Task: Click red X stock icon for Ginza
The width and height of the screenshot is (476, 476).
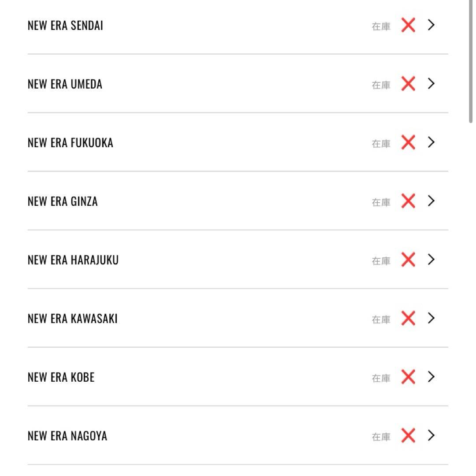Action: pyautogui.click(x=408, y=201)
